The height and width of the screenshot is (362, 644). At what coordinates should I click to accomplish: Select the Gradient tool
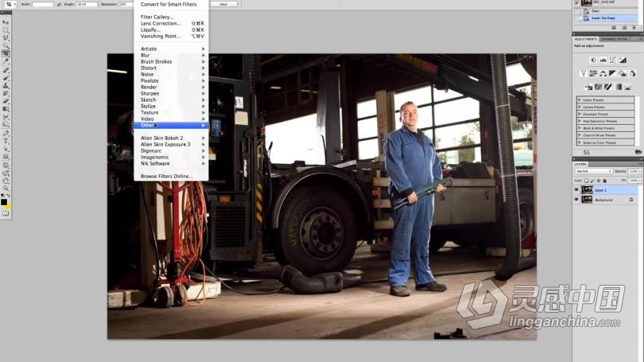tap(6, 109)
